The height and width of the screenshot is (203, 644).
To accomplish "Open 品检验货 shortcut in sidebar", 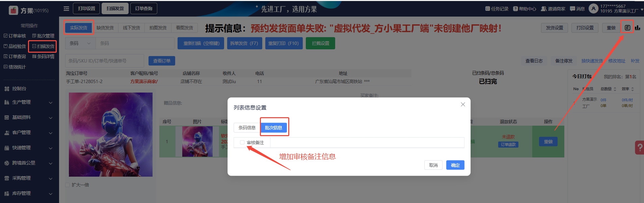I will pos(15,46).
